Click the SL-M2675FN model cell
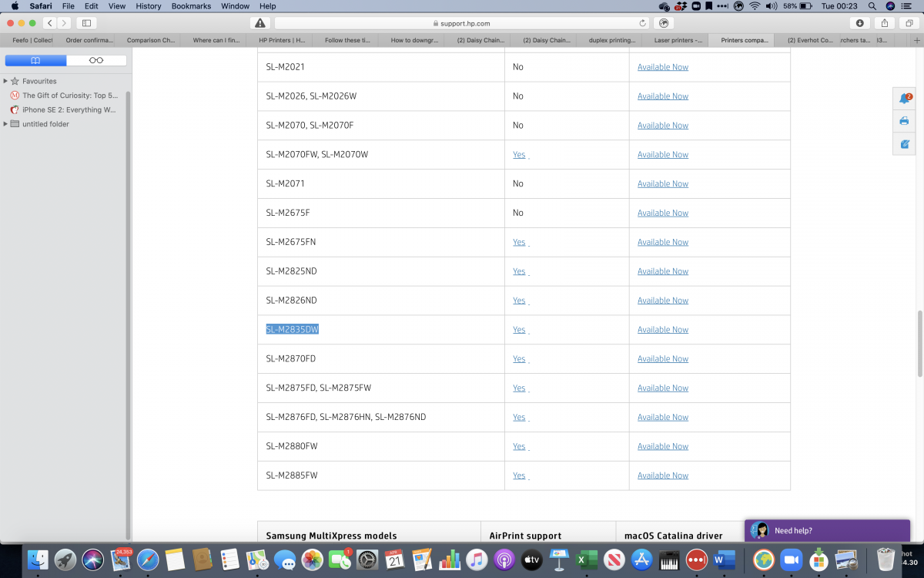Image resolution: width=924 pixels, height=578 pixels. (x=381, y=242)
